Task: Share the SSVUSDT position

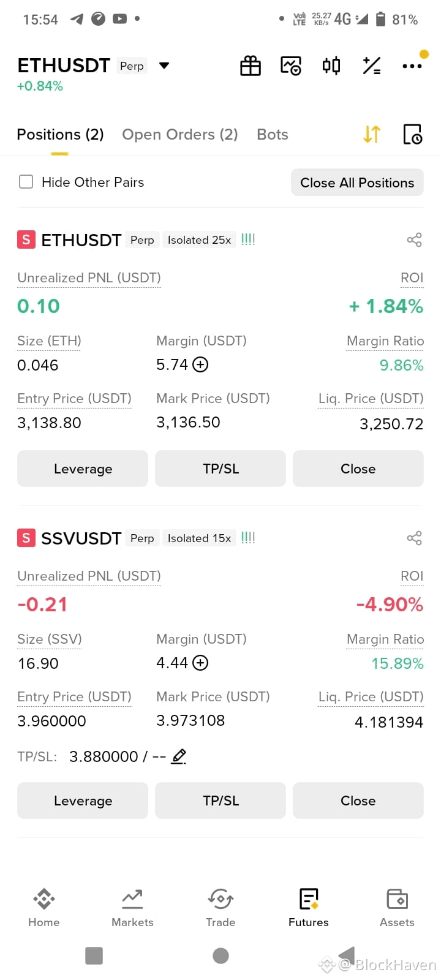Action: tap(415, 538)
